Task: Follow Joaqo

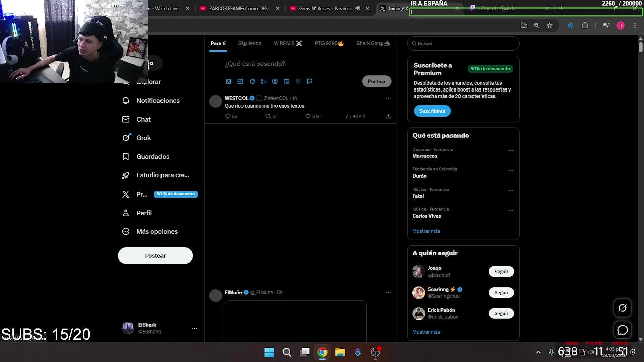Action: [501, 271]
